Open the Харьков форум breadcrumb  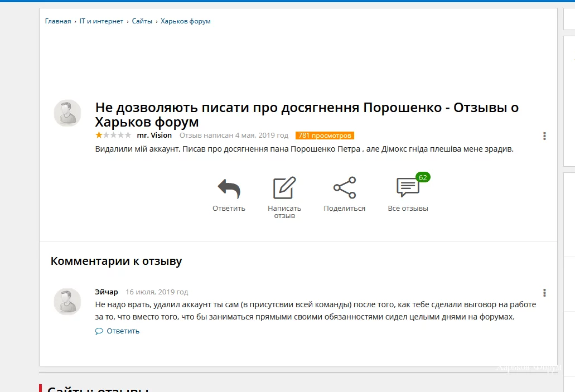click(185, 21)
